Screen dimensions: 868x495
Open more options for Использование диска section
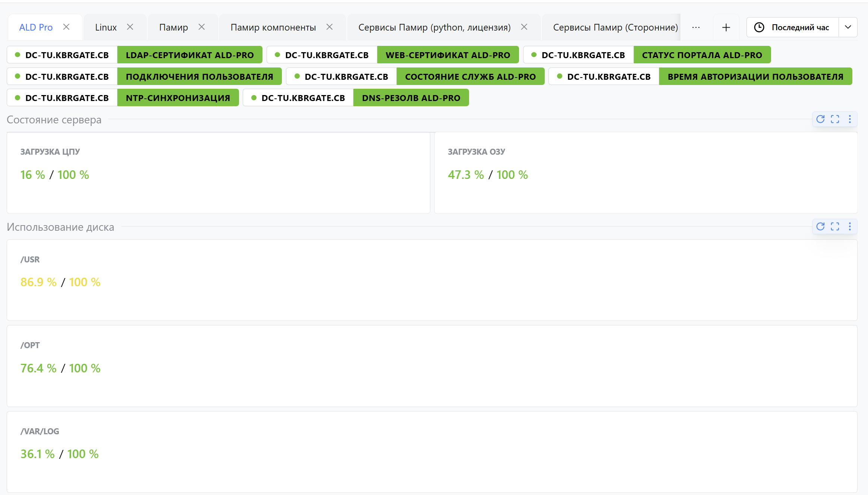pyautogui.click(x=850, y=227)
